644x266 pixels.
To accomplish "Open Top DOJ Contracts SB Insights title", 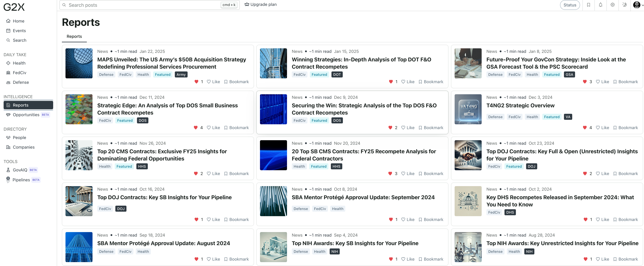I will click(164, 197).
